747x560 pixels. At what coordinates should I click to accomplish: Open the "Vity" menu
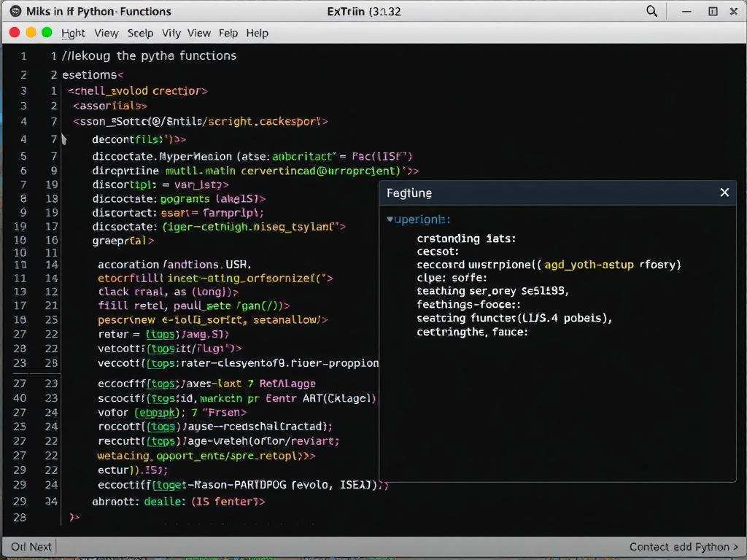[x=172, y=33]
